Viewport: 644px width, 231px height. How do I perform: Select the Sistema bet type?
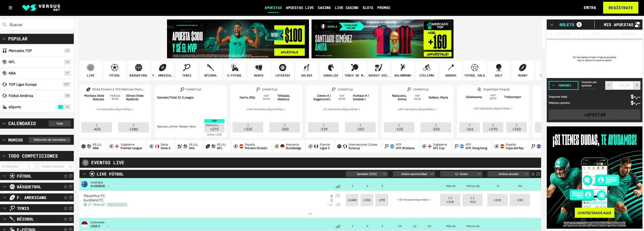click(x=628, y=34)
